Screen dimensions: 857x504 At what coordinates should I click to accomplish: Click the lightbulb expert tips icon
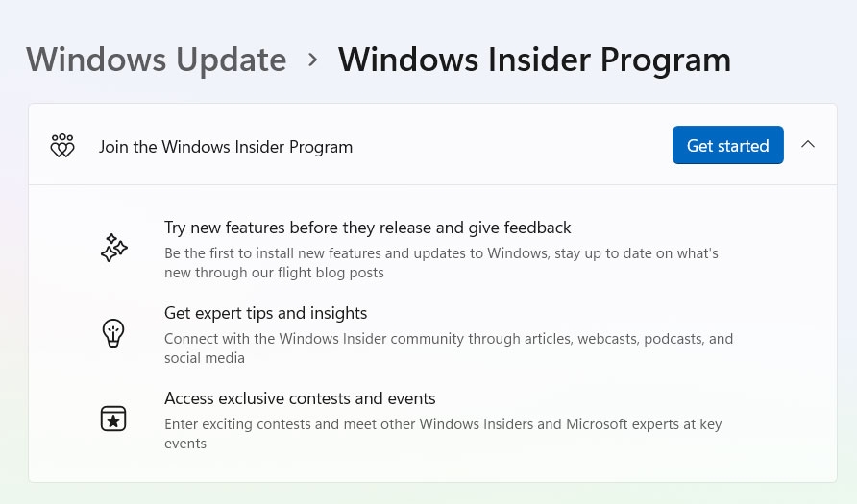[113, 333]
